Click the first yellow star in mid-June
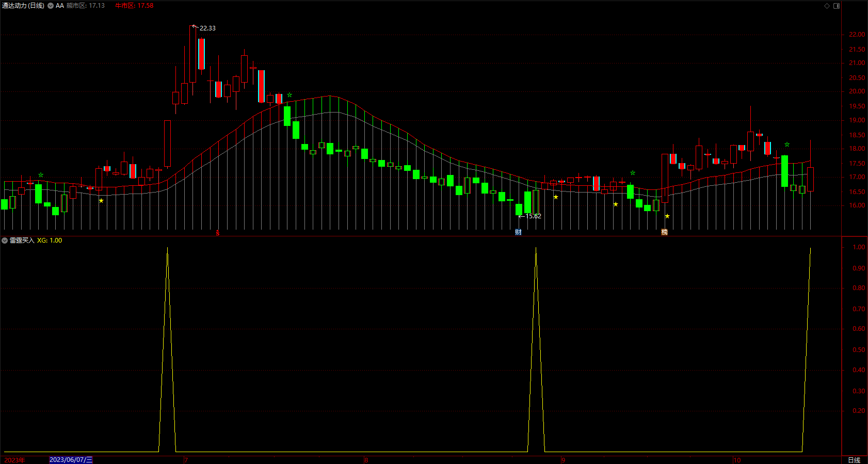The height and width of the screenshot is (464, 868). click(x=101, y=201)
